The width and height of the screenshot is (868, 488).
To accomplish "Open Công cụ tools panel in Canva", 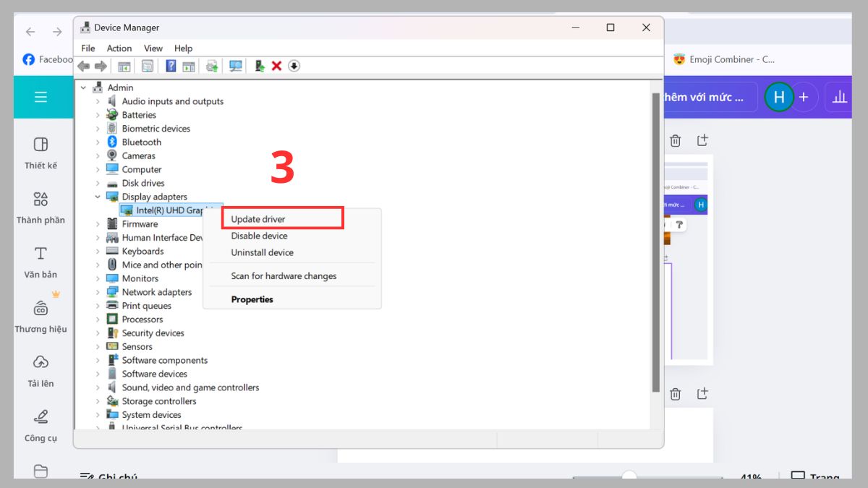I will (41, 425).
